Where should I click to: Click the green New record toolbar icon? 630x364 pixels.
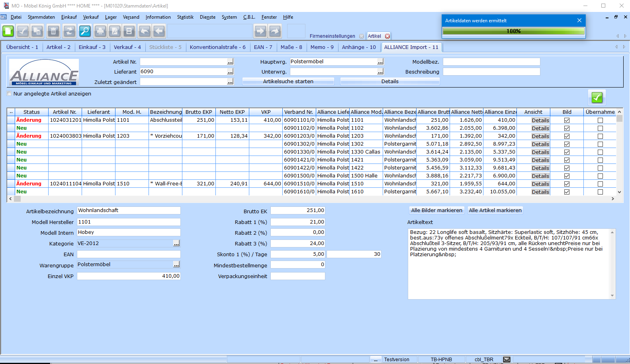pyautogui.click(x=8, y=31)
